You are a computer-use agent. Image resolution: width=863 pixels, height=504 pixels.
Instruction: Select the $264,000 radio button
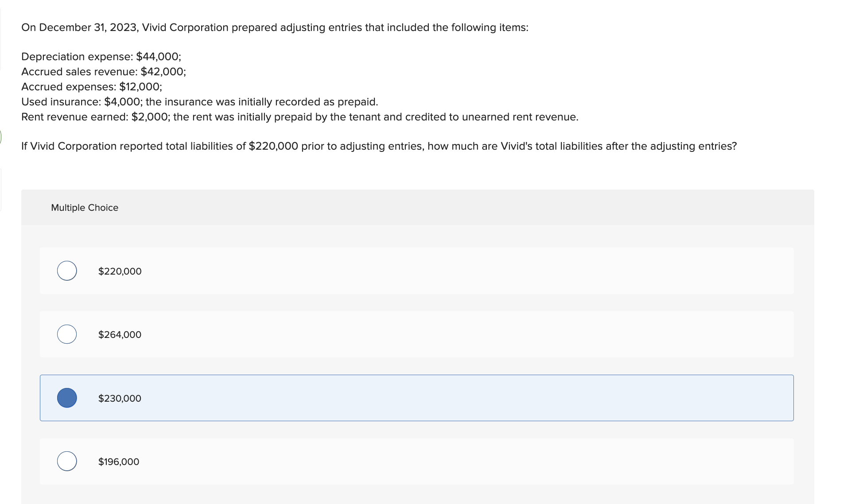point(66,334)
